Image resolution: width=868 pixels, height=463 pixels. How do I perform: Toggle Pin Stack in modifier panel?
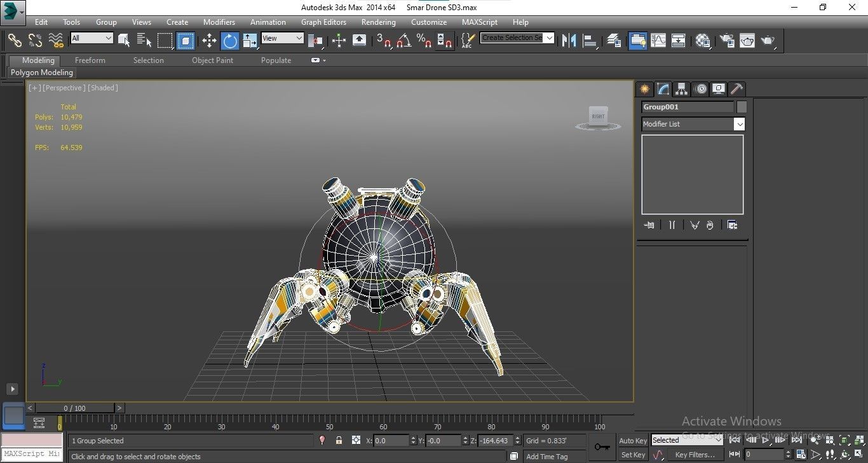pos(649,225)
